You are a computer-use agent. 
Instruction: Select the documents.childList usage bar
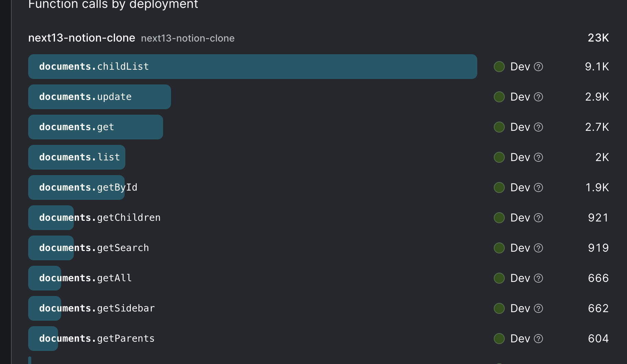[253, 67]
